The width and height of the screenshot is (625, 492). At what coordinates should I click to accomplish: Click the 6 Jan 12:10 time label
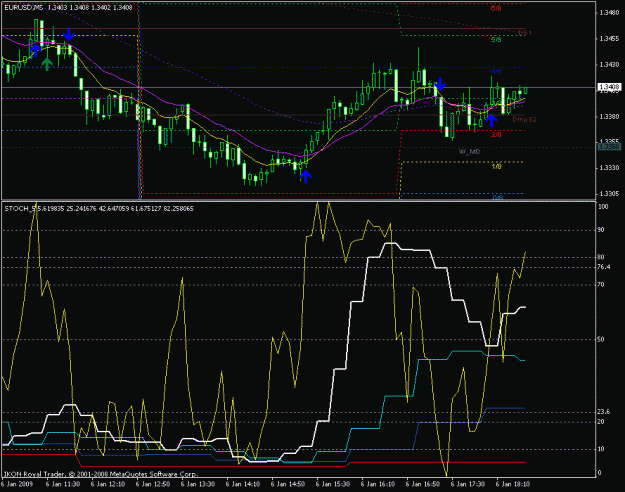[108, 484]
